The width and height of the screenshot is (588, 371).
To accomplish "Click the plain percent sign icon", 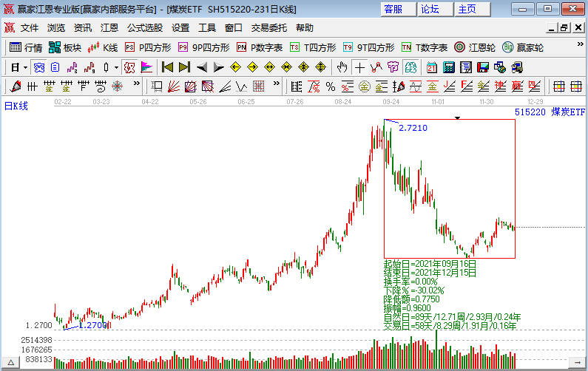I will (x=331, y=87).
